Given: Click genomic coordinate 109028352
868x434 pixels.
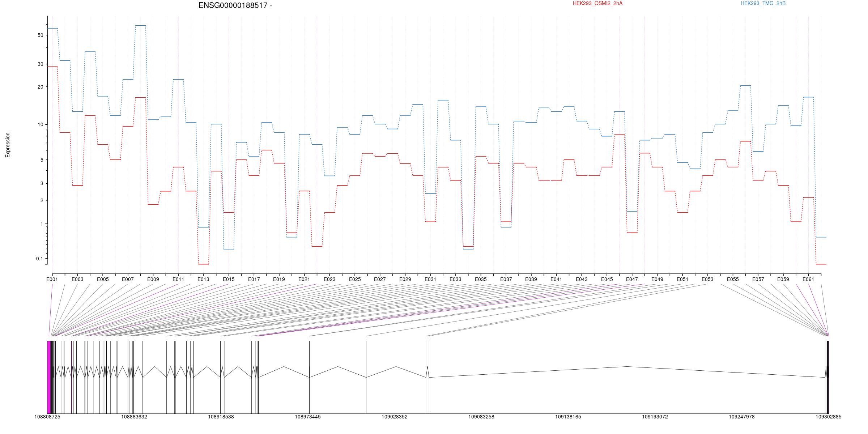Looking at the screenshot, I should [395, 417].
